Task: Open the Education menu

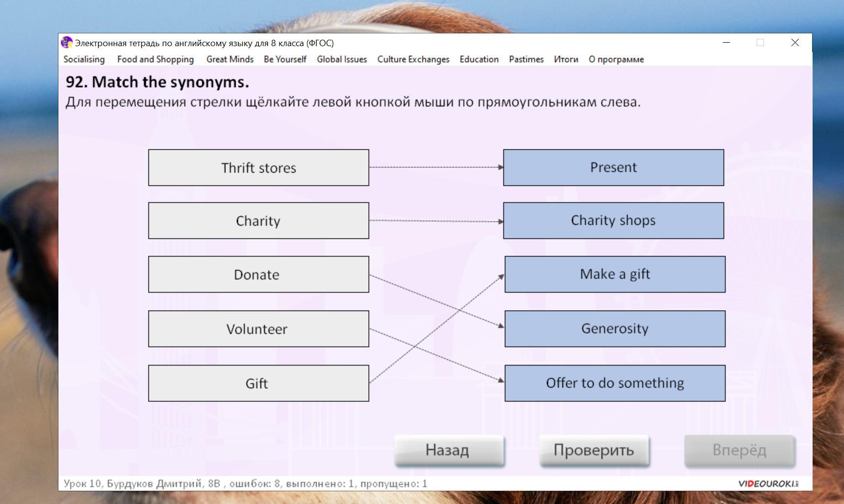Action: 479,59
